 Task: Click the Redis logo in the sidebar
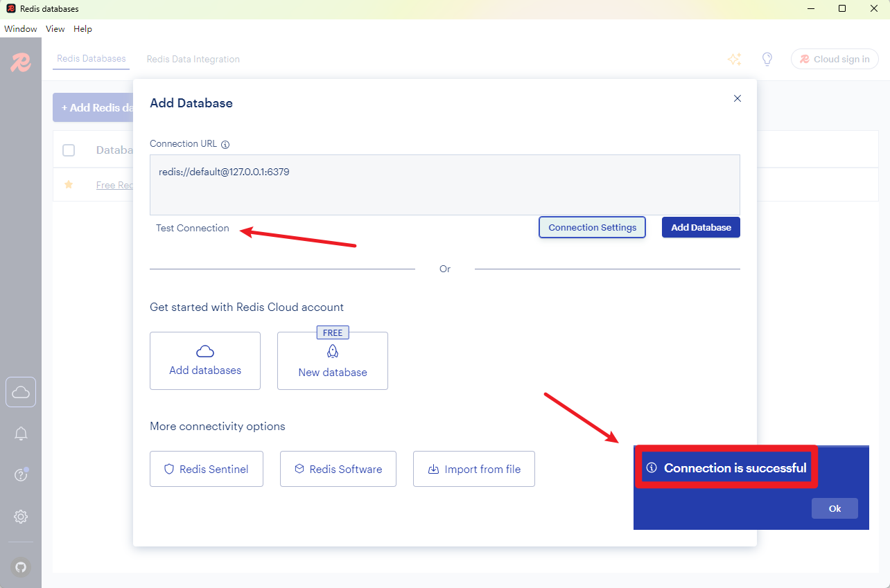(21, 62)
